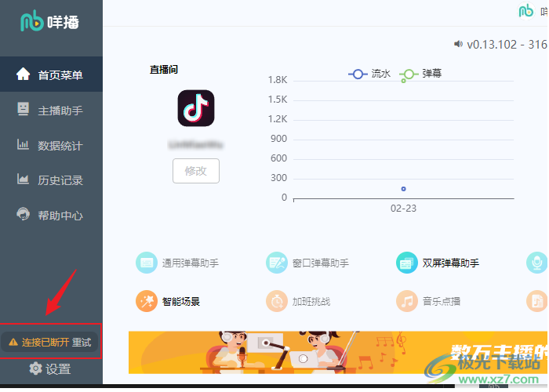Click the 音乐点播 music note icon
Screen dimensions: 549x392
pos(407,301)
